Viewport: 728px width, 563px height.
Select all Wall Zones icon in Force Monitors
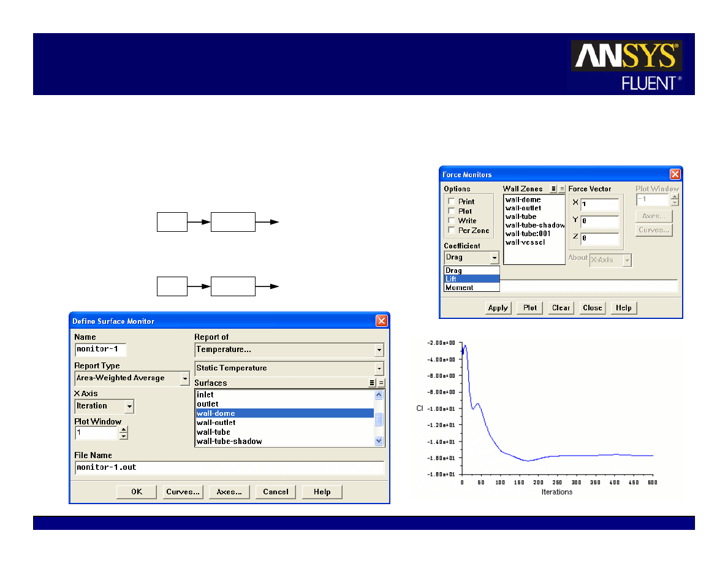(554, 189)
